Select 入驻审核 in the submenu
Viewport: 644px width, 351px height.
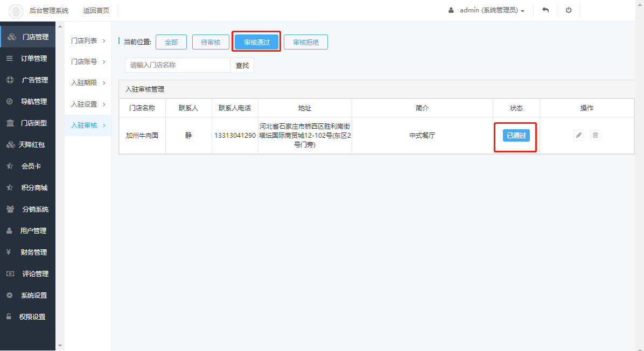(84, 125)
